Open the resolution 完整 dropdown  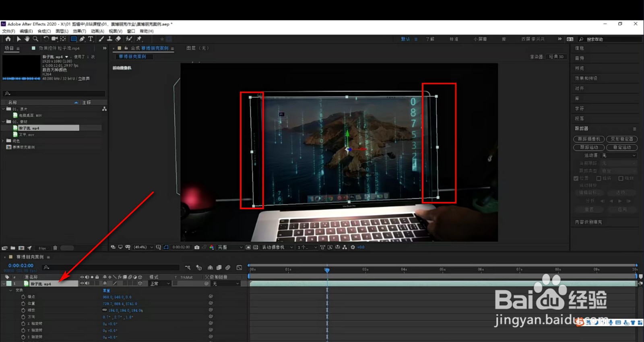[230, 247]
